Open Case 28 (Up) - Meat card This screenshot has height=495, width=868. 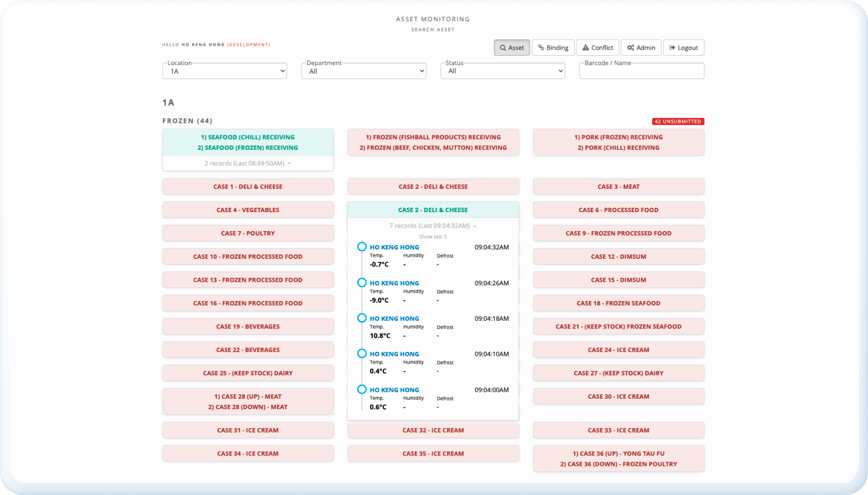click(248, 401)
